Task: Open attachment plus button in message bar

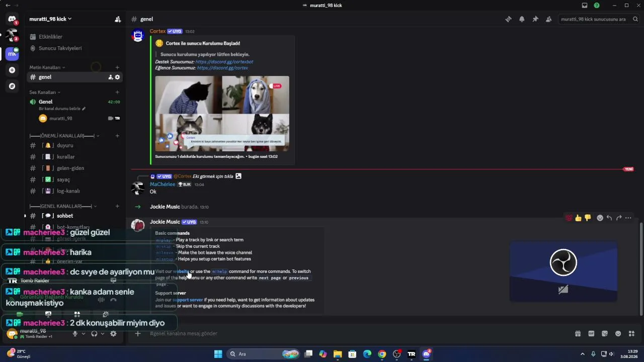Action: 138,333
